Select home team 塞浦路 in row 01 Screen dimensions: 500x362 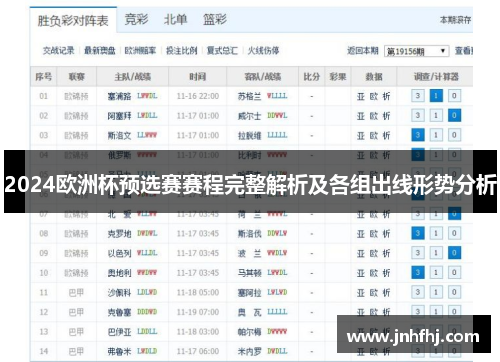pyautogui.click(x=119, y=96)
